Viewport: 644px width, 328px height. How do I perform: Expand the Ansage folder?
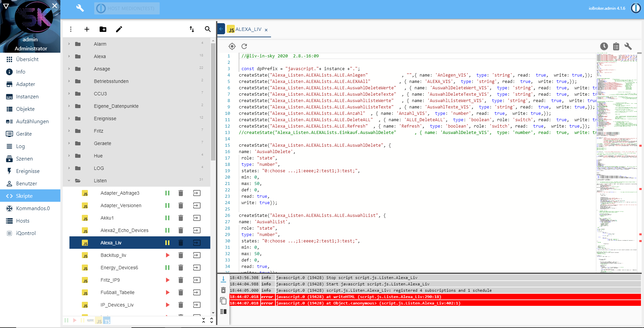click(69, 69)
